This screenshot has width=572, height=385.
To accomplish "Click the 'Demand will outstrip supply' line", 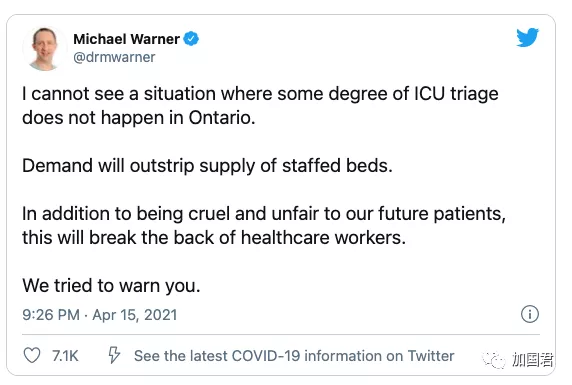I will [x=207, y=166].
